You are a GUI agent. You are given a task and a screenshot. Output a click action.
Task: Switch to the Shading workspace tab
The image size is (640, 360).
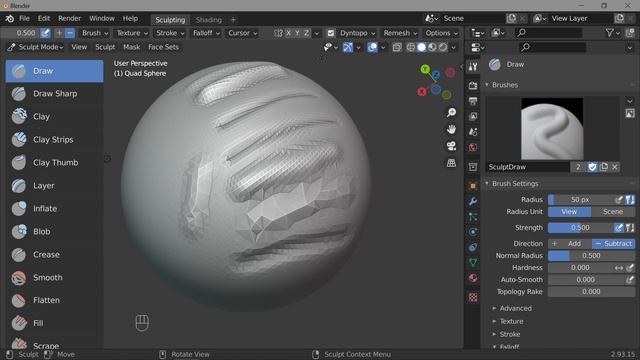(208, 20)
